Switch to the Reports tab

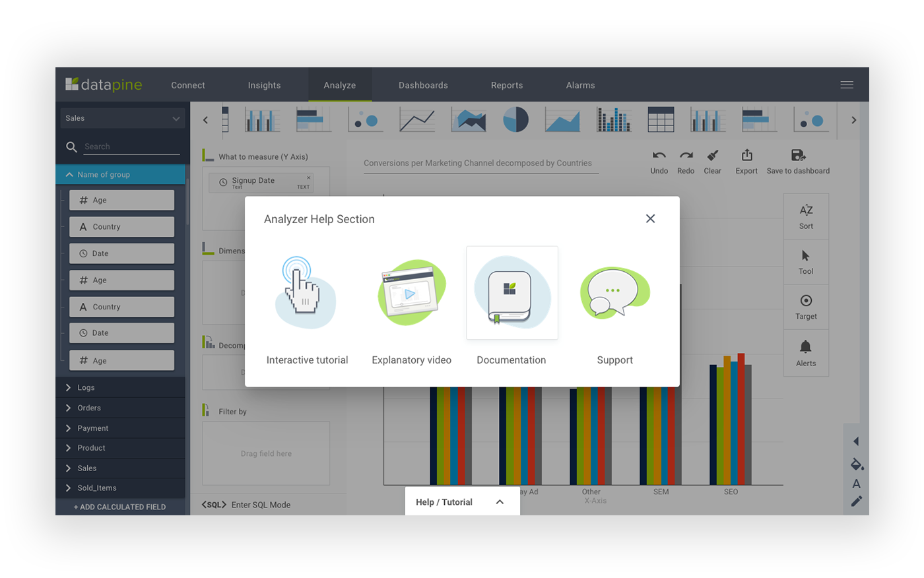pos(507,85)
